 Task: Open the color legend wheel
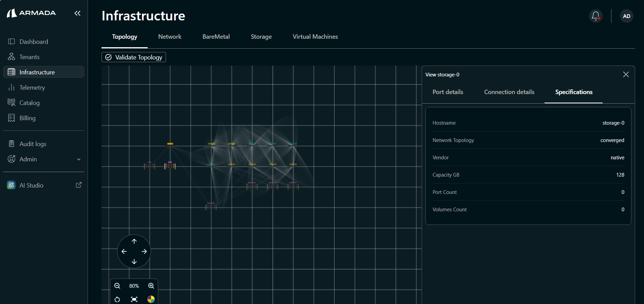click(x=151, y=299)
